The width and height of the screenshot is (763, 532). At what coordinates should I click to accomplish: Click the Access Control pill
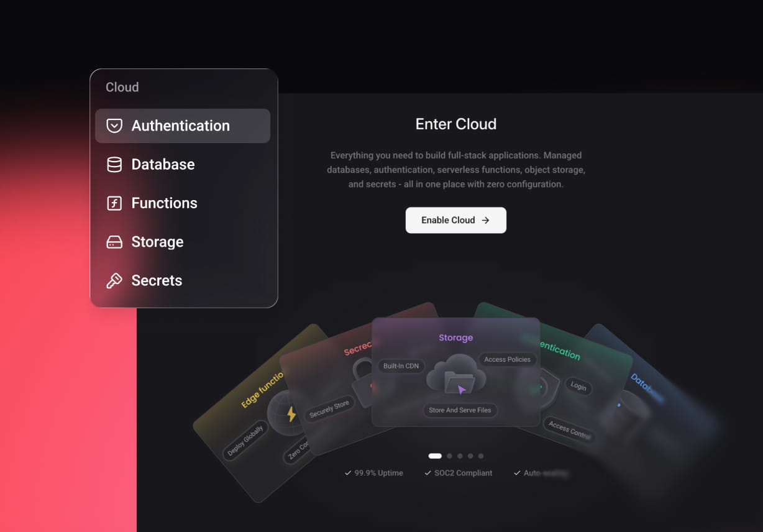coord(569,430)
